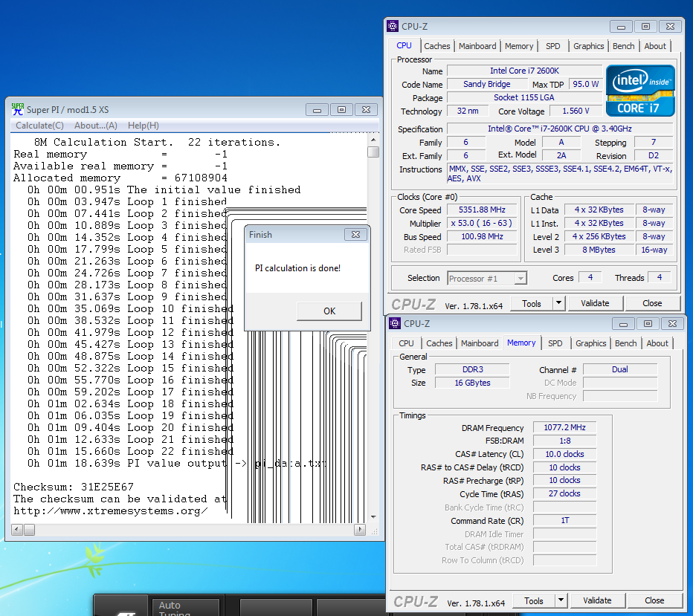Switch to CPU tab in lower CPU-Z window
693x616 pixels.
tap(406, 343)
